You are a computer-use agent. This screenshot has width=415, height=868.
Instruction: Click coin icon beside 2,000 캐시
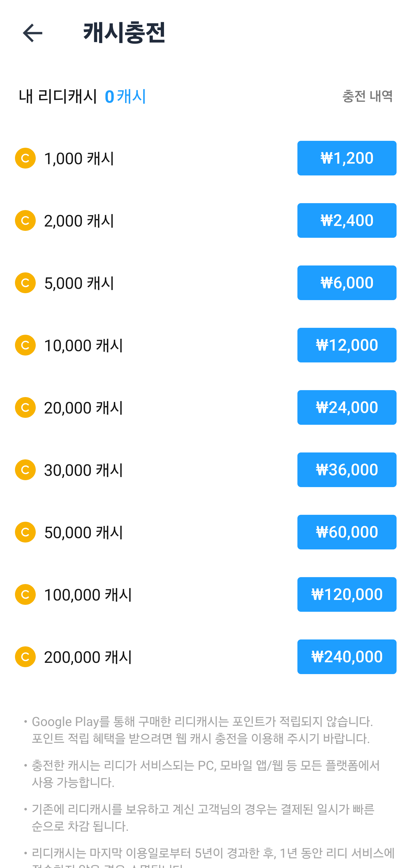(25, 220)
